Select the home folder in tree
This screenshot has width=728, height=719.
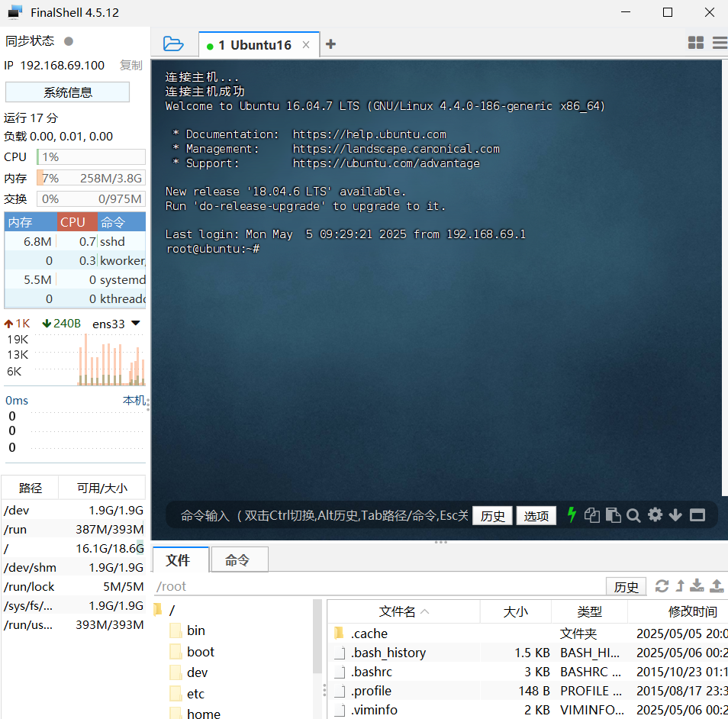(x=195, y=713)
